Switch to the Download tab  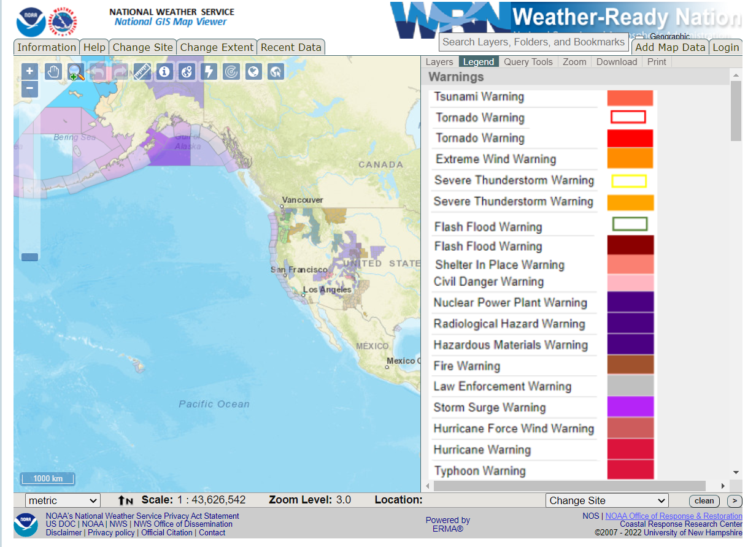(x=617, y=61)
